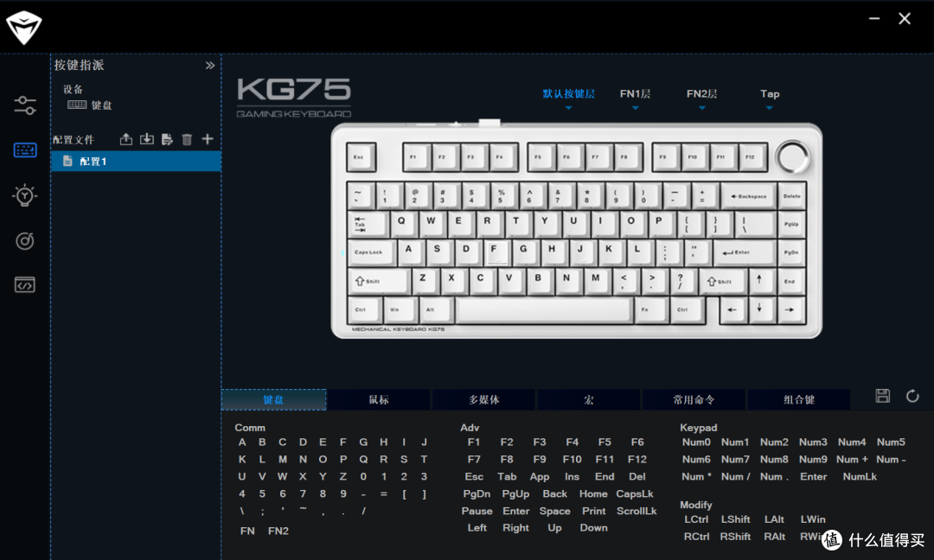The height and width of the screenshot is (560, 934).
Task: Choose Space in the Adv list
Action: (554, 512)
